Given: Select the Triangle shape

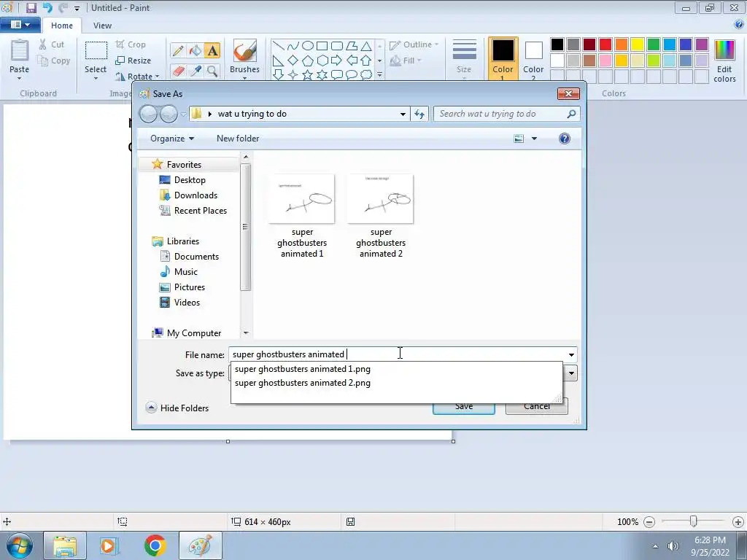Looking at the screenshot, I should click(366, 46).
